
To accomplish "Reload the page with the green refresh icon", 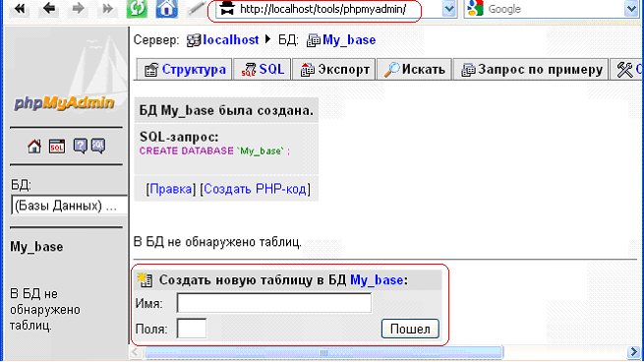I will pos(137,9).
